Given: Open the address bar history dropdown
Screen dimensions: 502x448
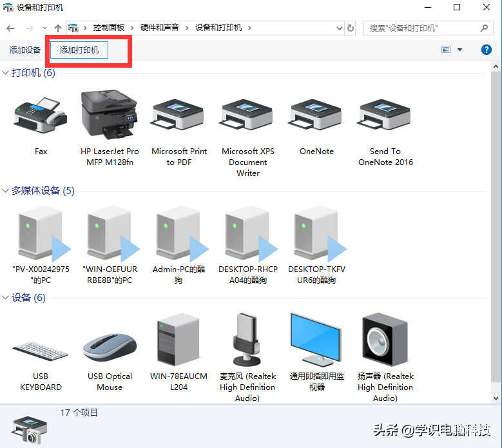Looking at the screenshot, I should (x=340, y=28).
